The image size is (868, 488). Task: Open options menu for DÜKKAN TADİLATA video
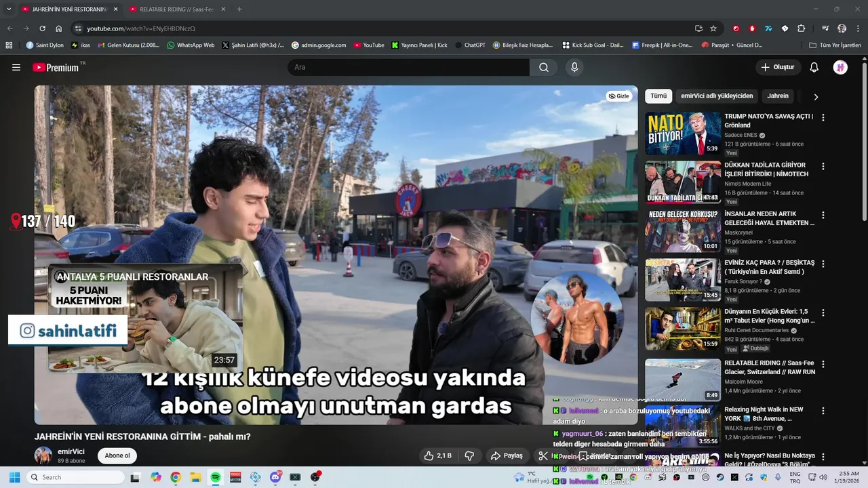click(823, 166)
